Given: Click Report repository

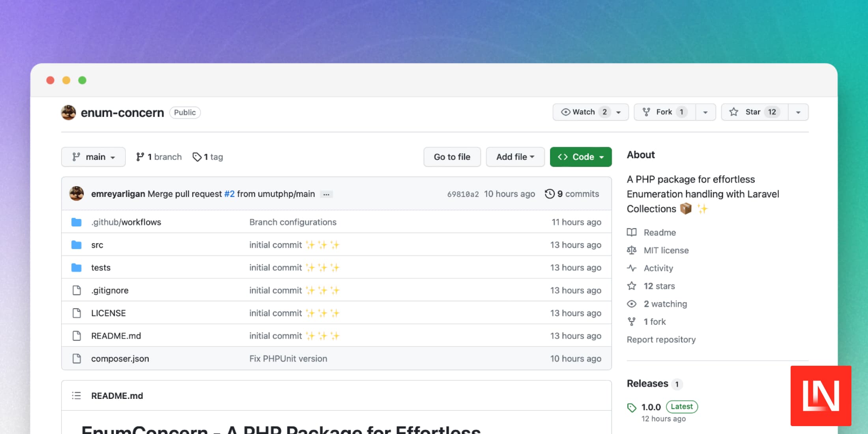Looking at the screenshot, I should pyautogui.click(x=661, y=340).
